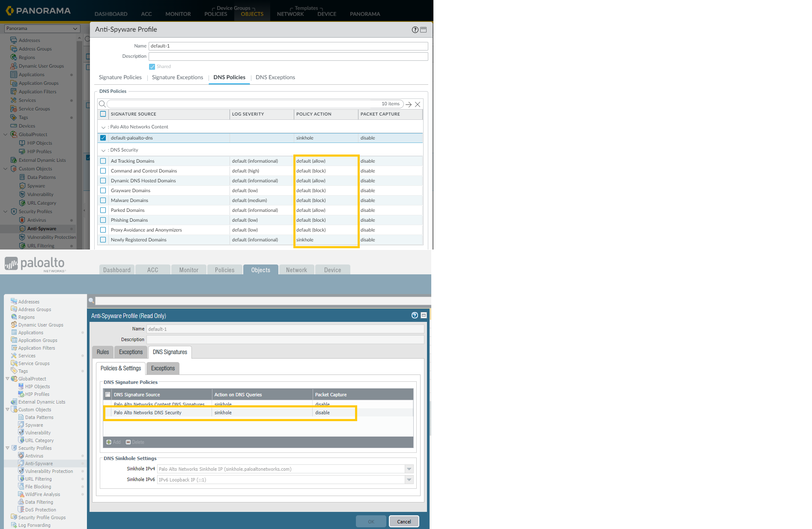Check the Command and Control Domains checkbox
Image resolution: width=812 pixels, height=529 pixels.
tap(103, 171)
